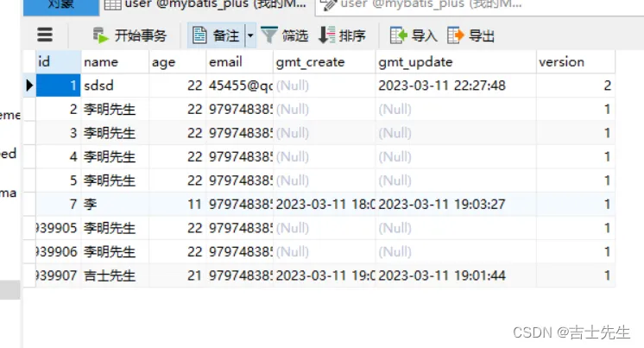Click the Import (导入) button
The width and height of the screenshot is (644, 348).
coord(414,35)
